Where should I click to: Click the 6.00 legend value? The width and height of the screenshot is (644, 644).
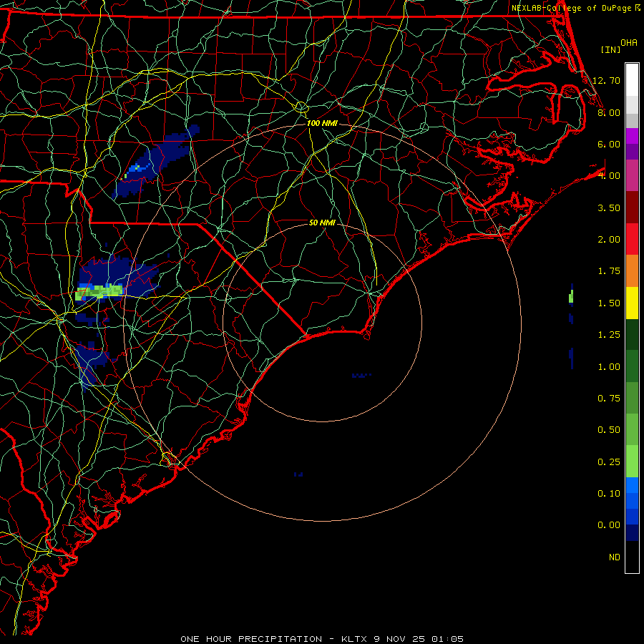609,144
